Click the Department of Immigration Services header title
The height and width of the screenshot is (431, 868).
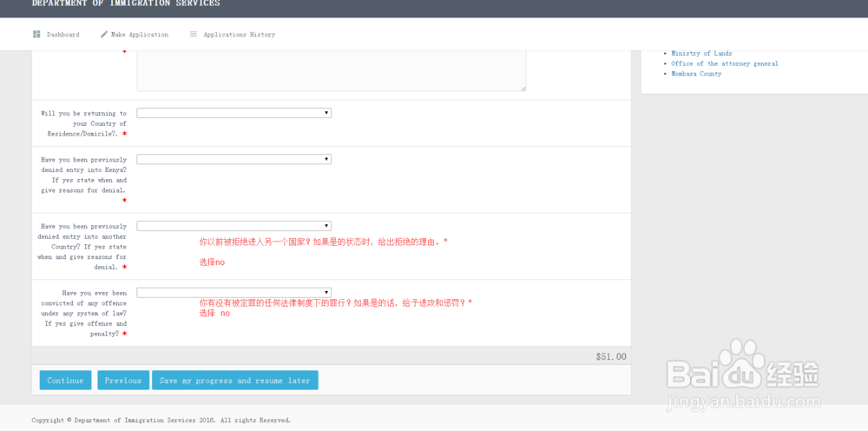[x=126, y=3]
